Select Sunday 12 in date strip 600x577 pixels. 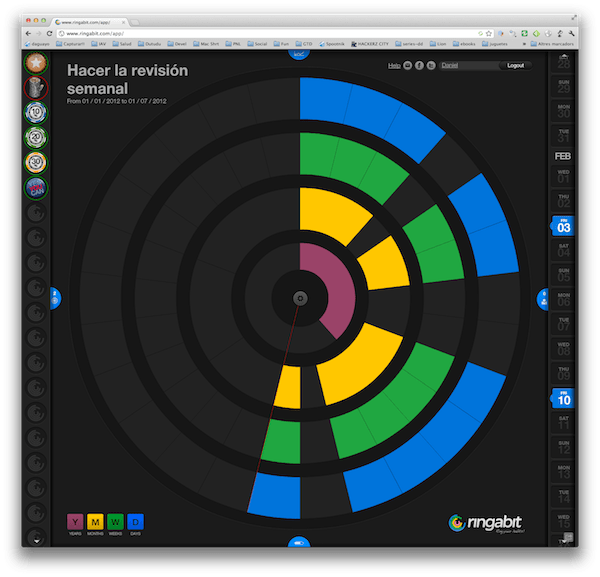(563, 447)
